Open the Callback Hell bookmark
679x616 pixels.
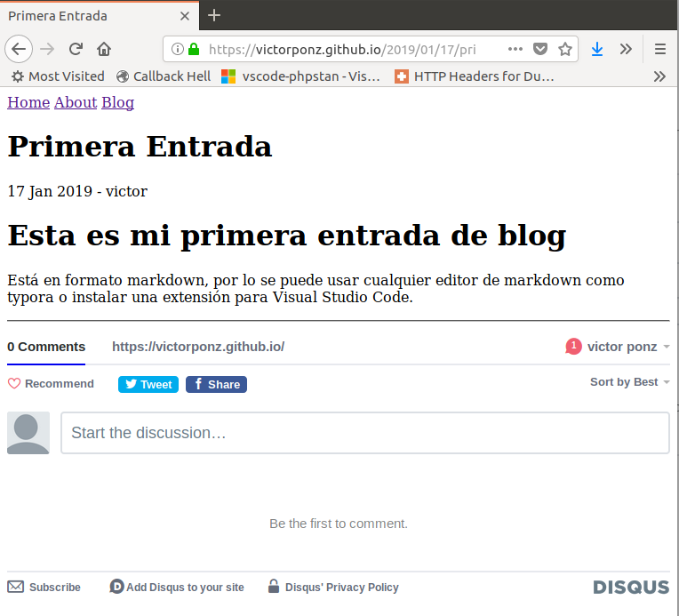(x=164, y=76)
